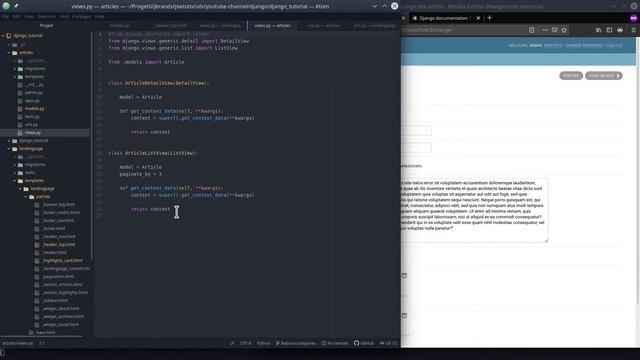Open tests.py in the project tree
Image resolution: width=640 pixels, height=360 pixels.
(32, 117)
